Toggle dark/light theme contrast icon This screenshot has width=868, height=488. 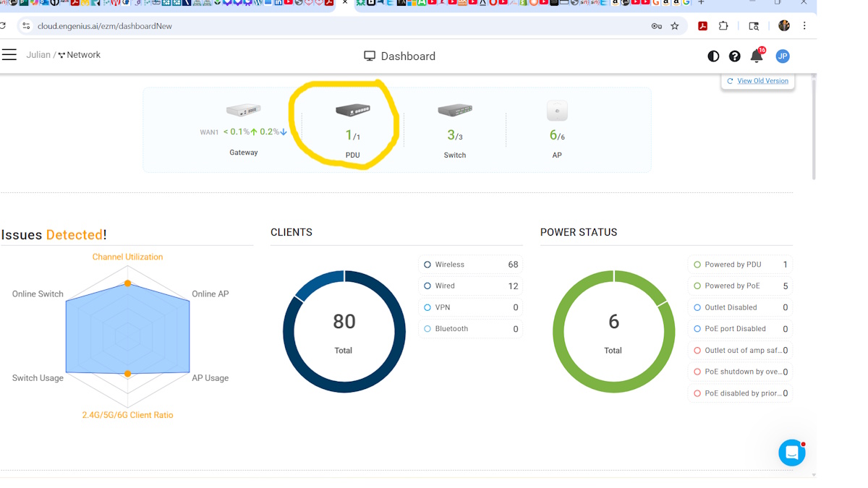713,56
